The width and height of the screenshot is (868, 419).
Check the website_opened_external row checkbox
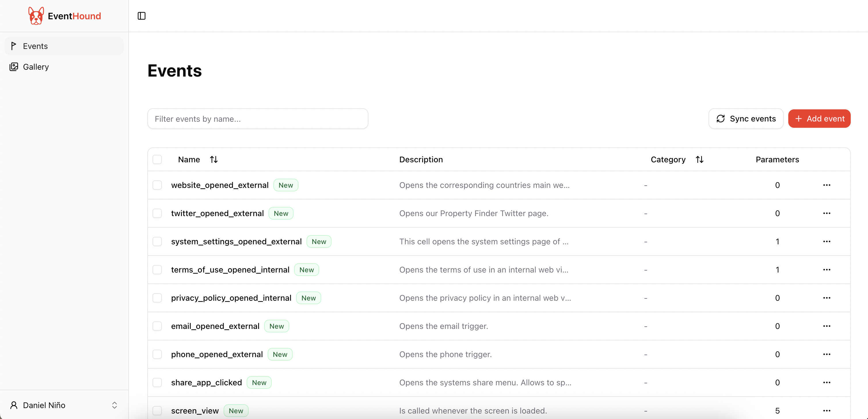[157, 185]
